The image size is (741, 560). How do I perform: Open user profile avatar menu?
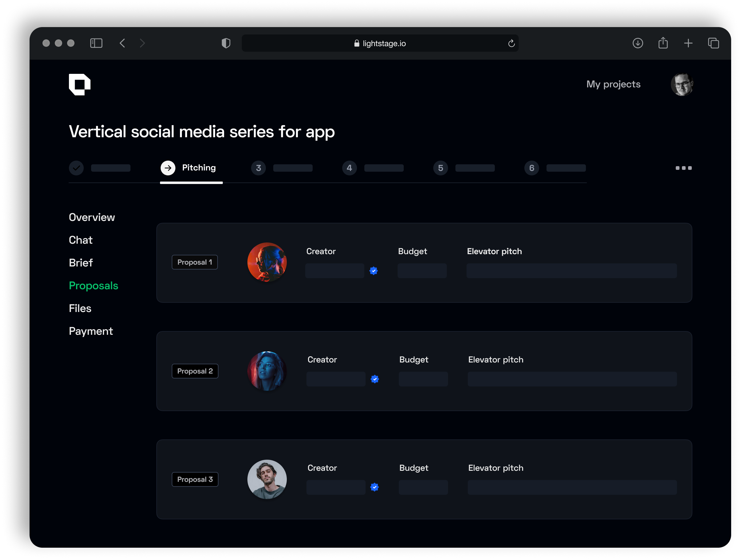click(682, 84)
